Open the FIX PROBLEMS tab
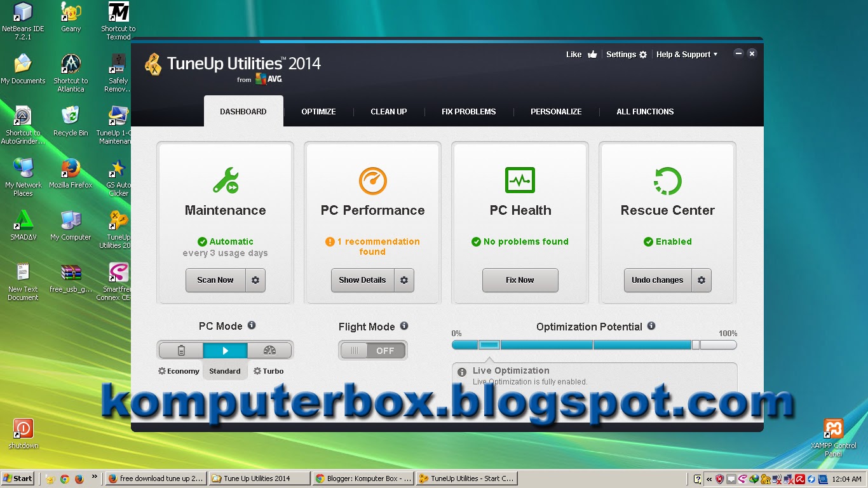Screen dimensions: 868x488 [469, 111]
